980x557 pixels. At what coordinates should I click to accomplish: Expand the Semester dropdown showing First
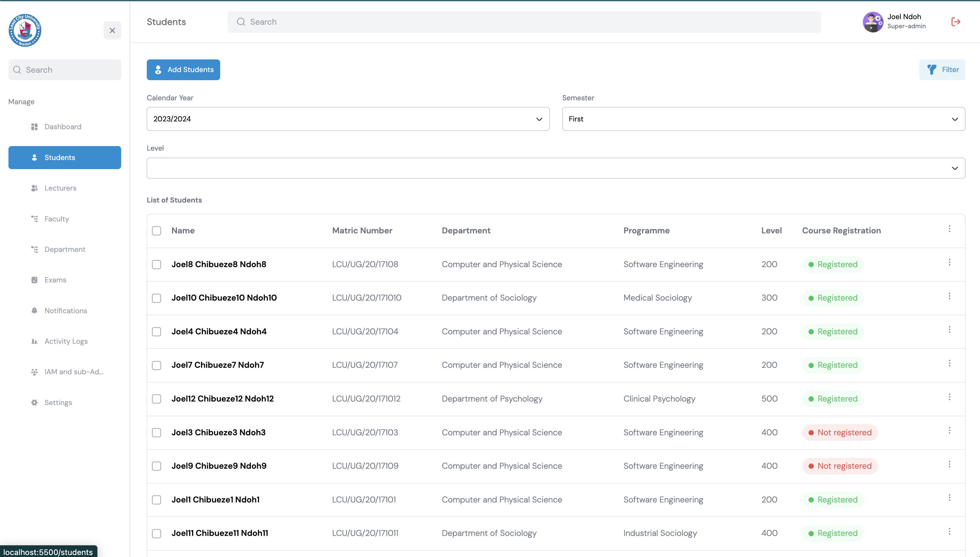click(763, 119)
